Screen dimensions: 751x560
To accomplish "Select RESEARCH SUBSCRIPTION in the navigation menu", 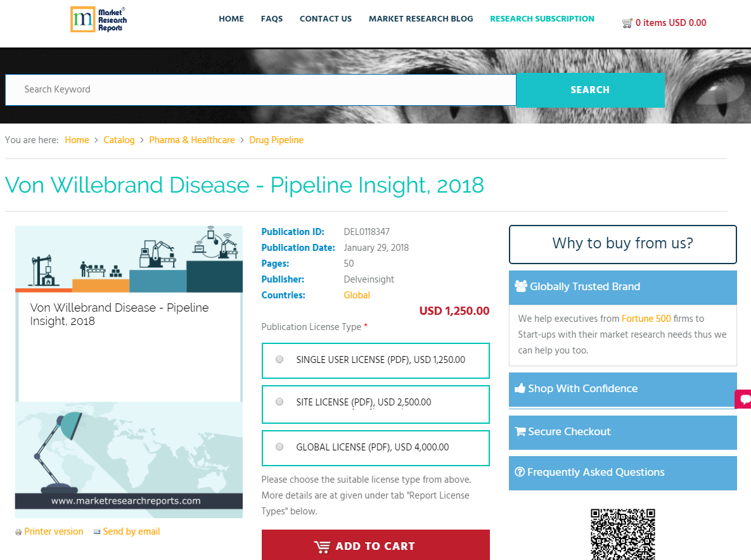I will tap(542, 19).
